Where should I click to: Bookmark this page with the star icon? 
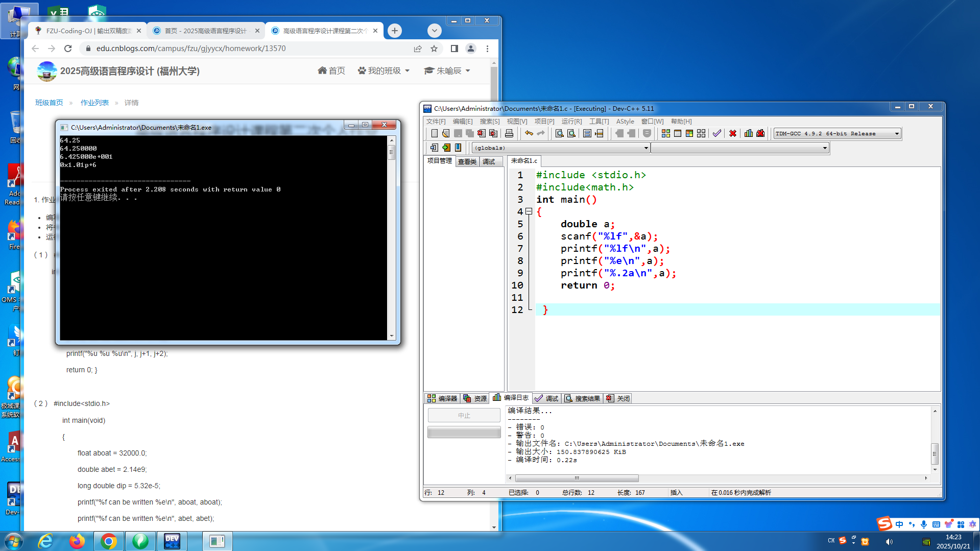tap(434, 49)
